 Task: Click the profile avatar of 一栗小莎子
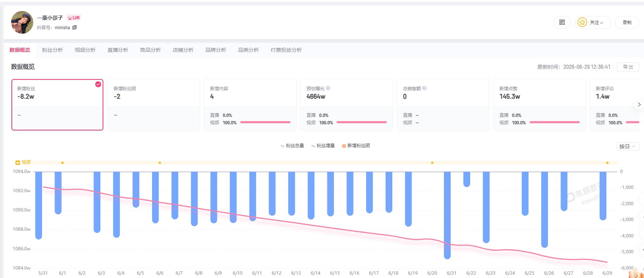(x=22, y=22)
